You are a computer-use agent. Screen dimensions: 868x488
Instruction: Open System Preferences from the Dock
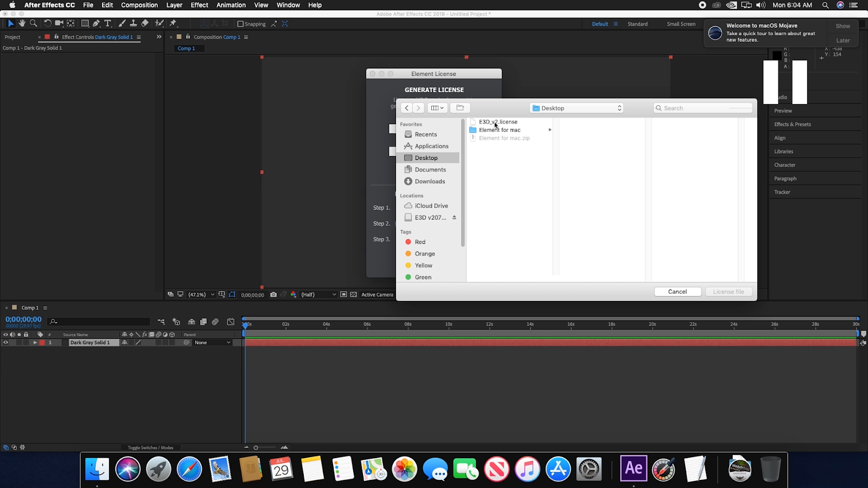(589, 468)
